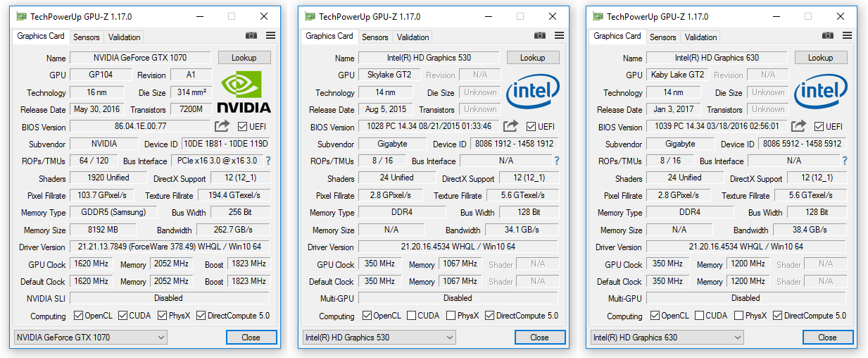Open Intel HD Graphics 530 GPU selector dropdown
868x358 pixels.
click(379, 338)
